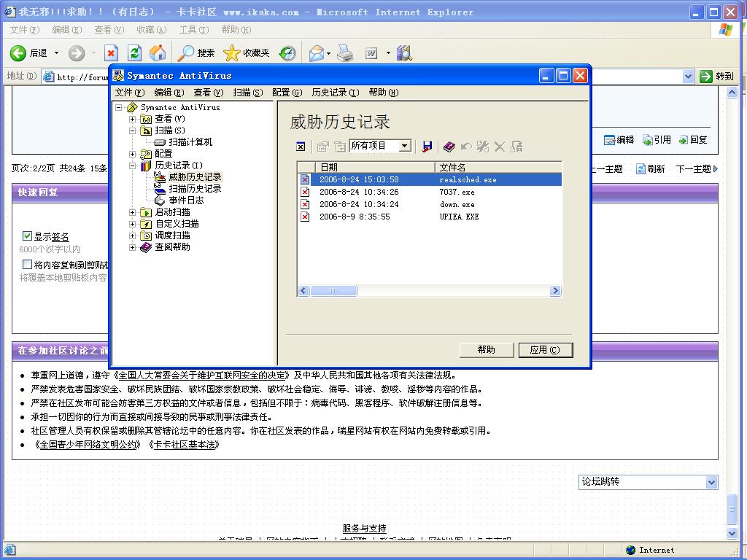The image size is (747, 560).
Task: Expand the 配置 tree node
Action: (x=133, y=154)
